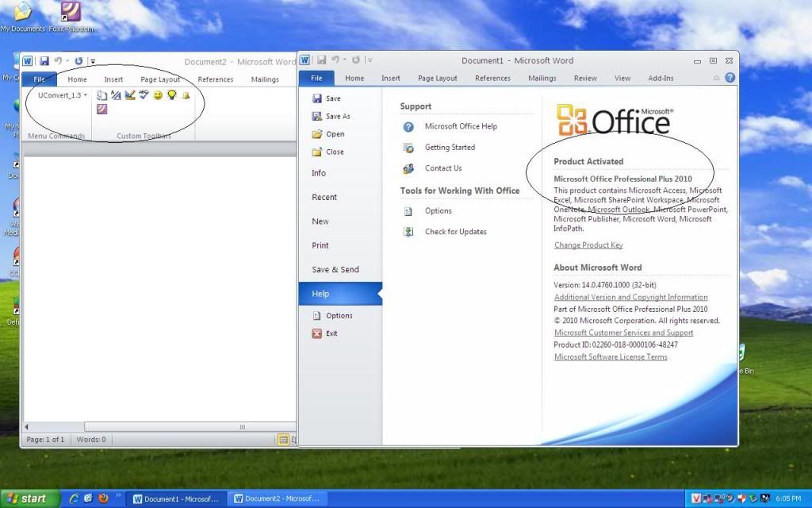The image size is (812, 508).
Task: Click the Word logo icon in Document1 title bar
Action: coord(304,60)
